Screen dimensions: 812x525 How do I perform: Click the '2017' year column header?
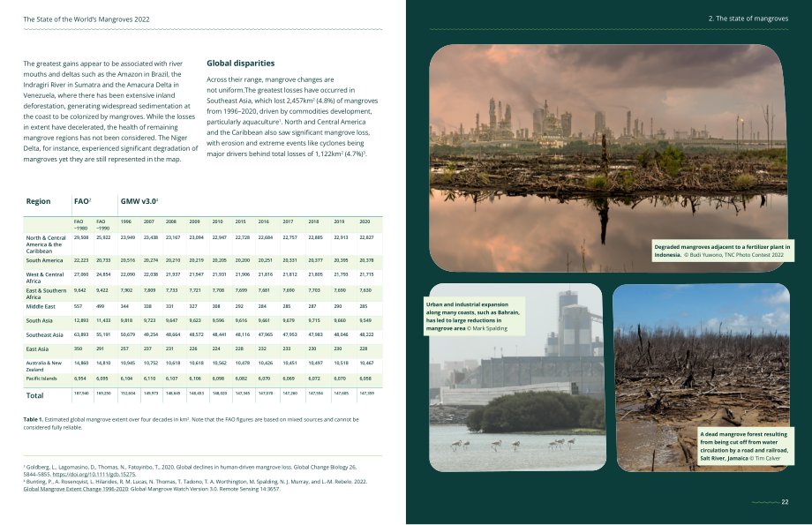[x=288, y=221]
